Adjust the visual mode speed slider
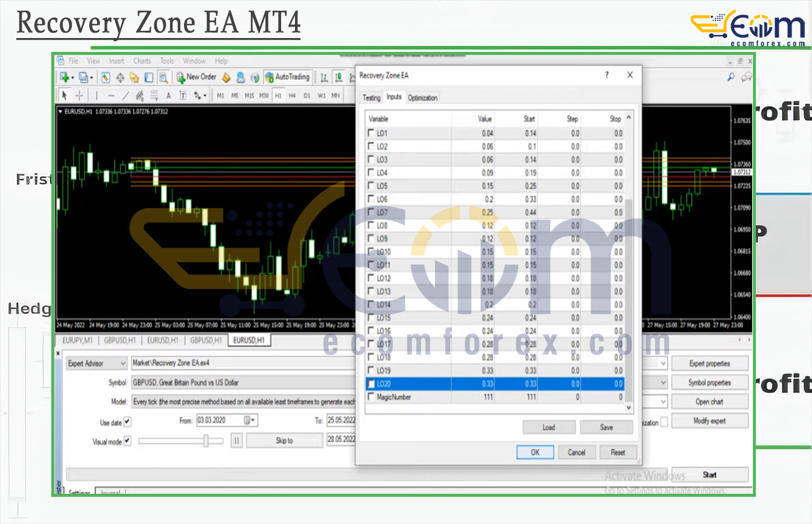The image size is (812, 524). [206, 441]
